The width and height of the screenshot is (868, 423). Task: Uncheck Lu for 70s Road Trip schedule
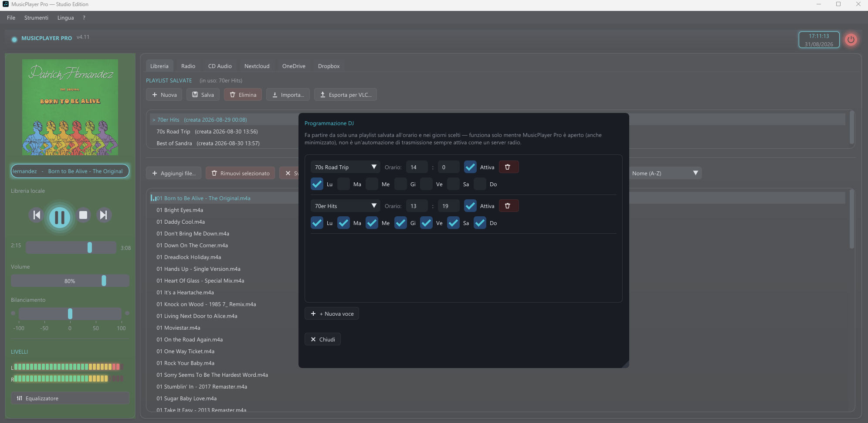tap(317, 184)
